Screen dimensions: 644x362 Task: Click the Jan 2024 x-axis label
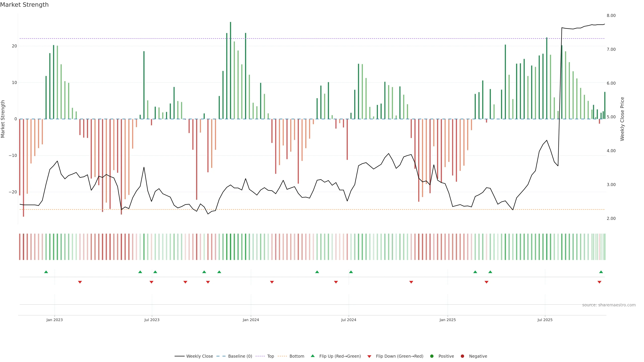coord(251,320)
